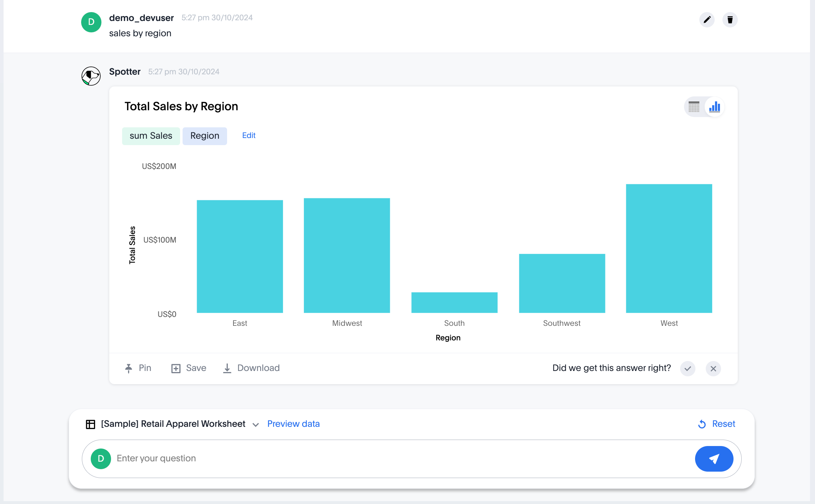Click the Pin icon button
The width and height of the screenshot is (815, 504).
138,368
